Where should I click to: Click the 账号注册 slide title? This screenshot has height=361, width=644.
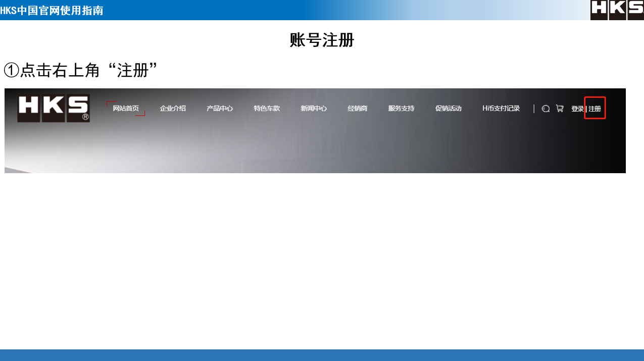tap(322, 40)
